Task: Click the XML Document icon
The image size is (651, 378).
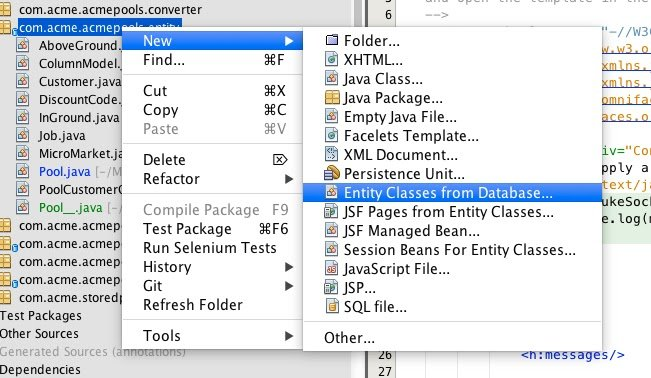Action: [x=331, y=155]
